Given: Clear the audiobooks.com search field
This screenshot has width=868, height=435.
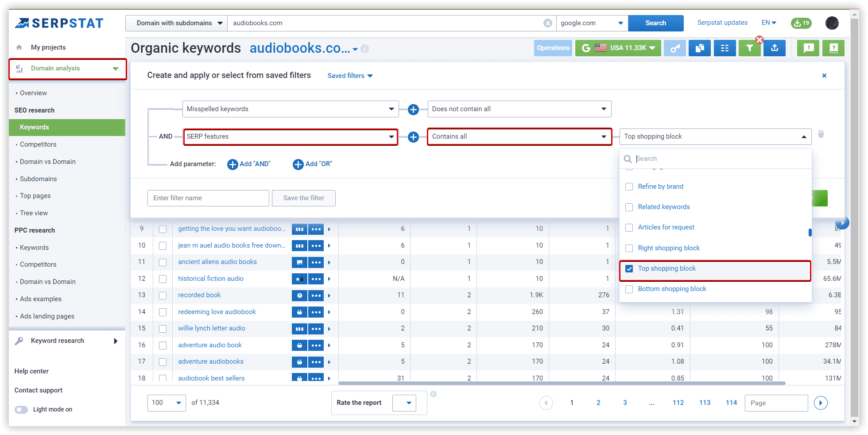Looking at the screenshot, I should pos(548,23).
